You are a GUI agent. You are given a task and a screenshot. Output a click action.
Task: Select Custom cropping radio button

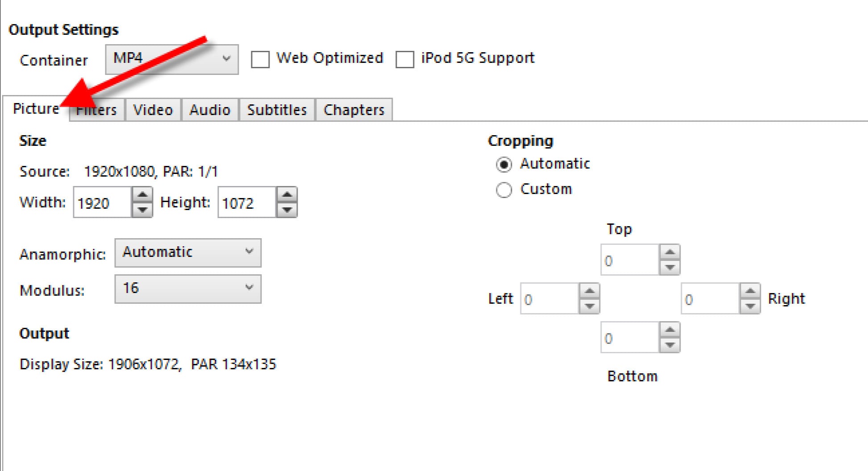[504, 190]
